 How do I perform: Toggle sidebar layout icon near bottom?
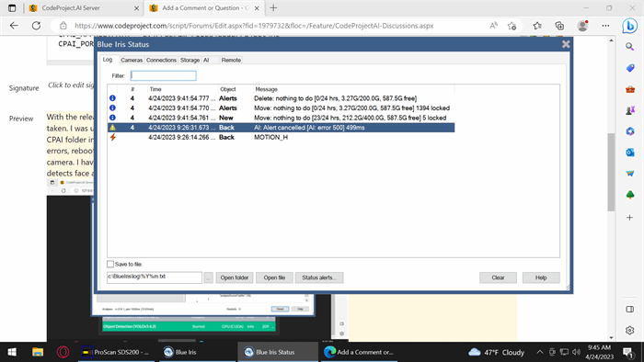click(x=629, y=309)
